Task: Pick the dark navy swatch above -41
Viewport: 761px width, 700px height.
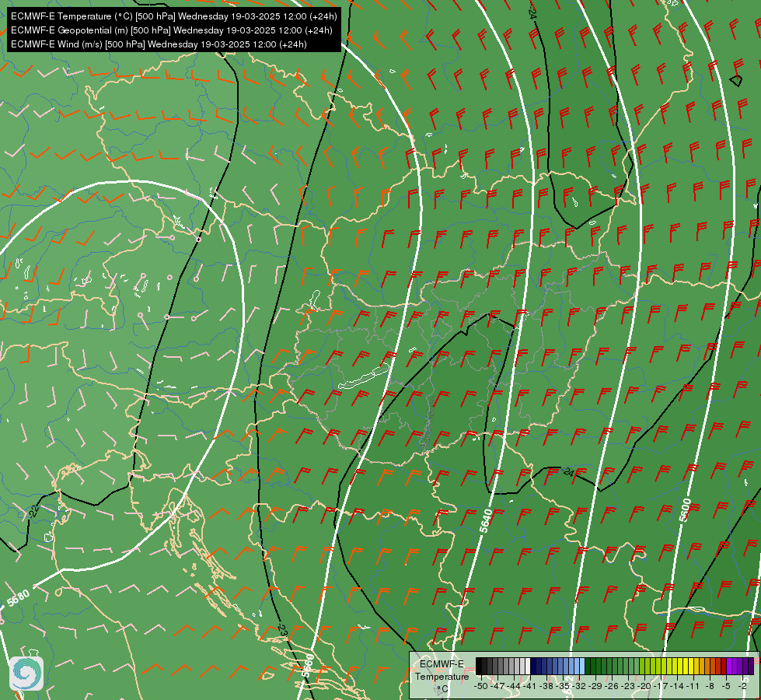Action: tap(533, 666)
